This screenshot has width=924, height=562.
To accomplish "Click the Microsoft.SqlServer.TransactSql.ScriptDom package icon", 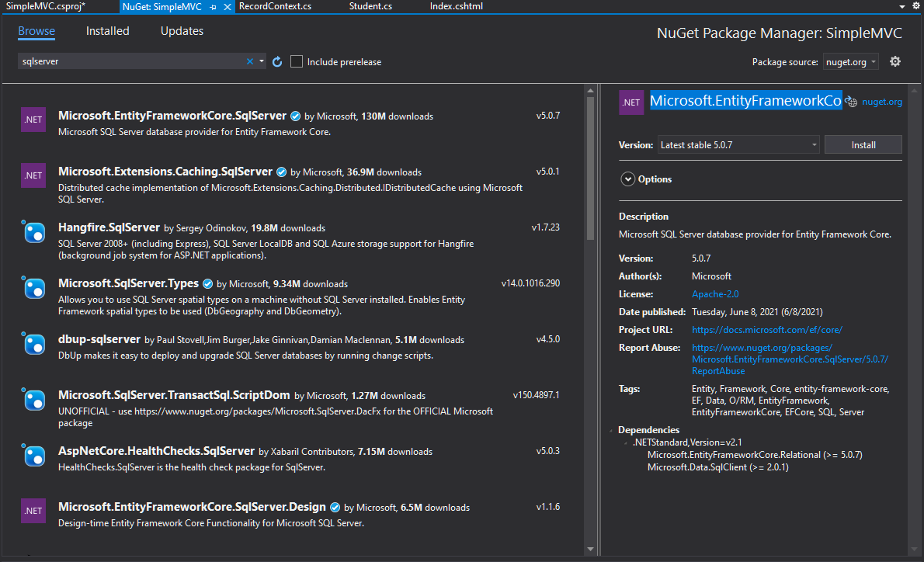I will coord(33,400).
